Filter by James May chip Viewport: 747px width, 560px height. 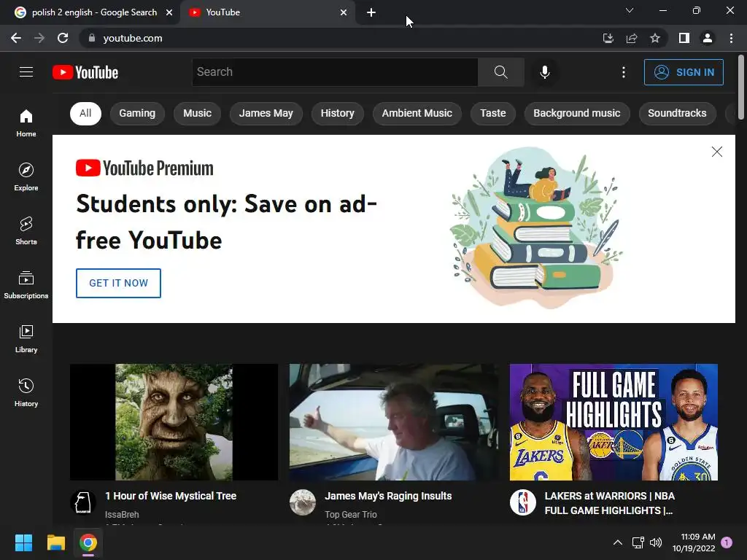(x=266, y=113)
